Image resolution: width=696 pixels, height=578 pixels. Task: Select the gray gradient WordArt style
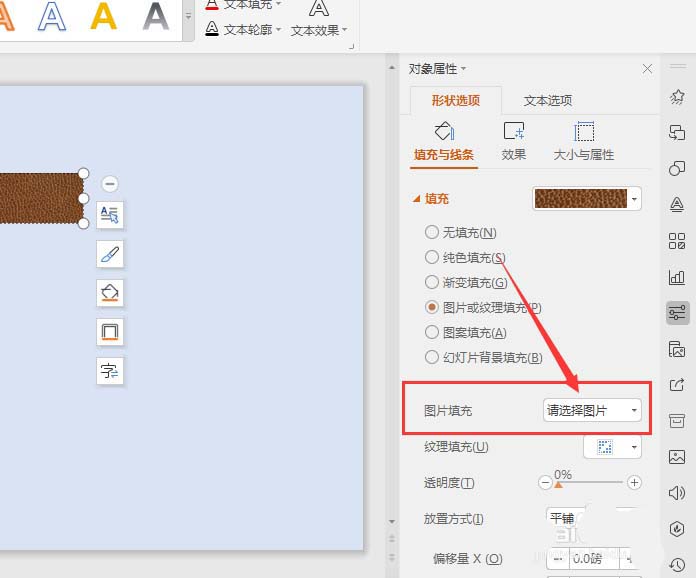click(156, 16)
